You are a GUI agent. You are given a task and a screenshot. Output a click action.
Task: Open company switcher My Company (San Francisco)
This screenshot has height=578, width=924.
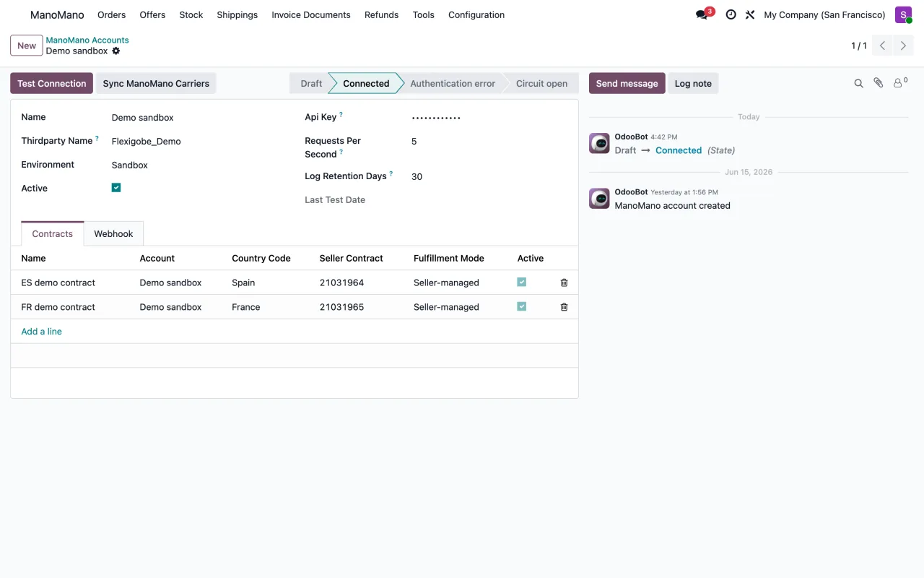click(824, 14)
